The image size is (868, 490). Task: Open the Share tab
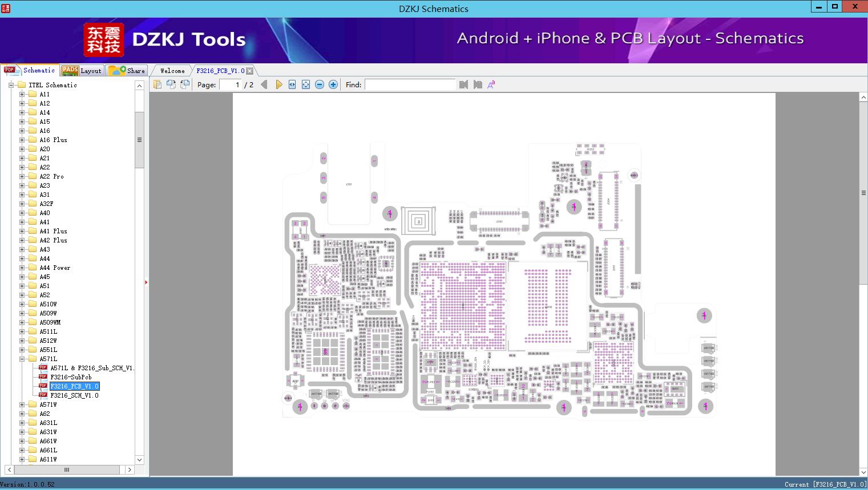128,71
